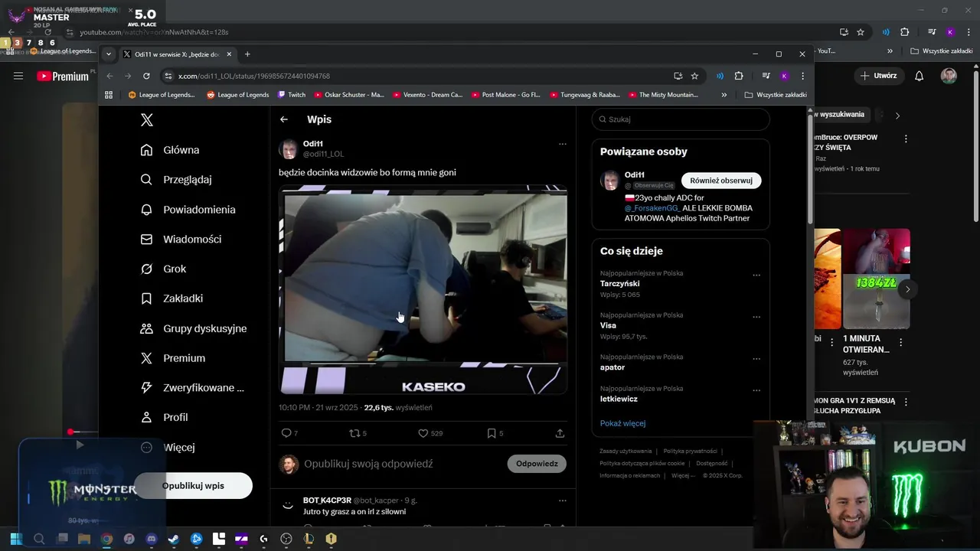Click the Pokaż więcej link

click(622, 423)
